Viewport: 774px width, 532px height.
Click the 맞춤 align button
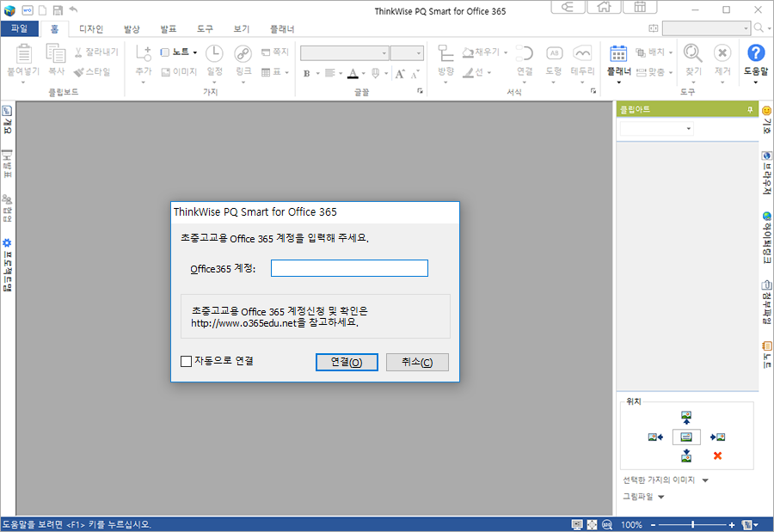654,72
